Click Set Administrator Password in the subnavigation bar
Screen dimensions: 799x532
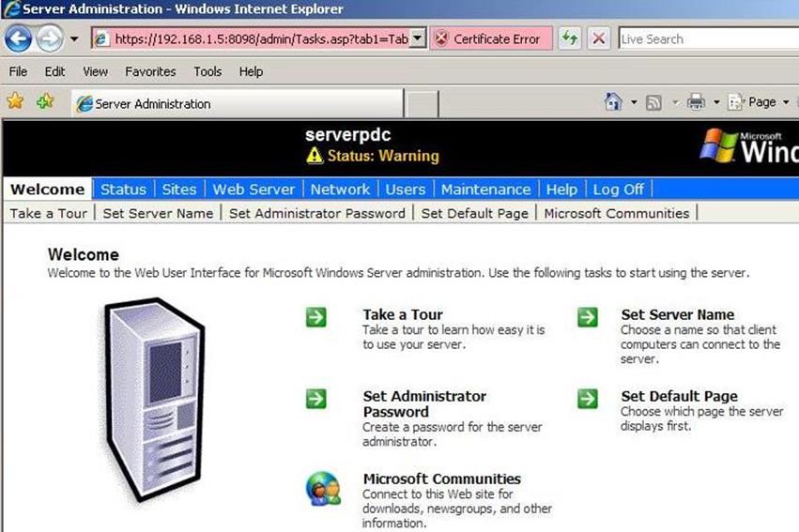point(317,213)
